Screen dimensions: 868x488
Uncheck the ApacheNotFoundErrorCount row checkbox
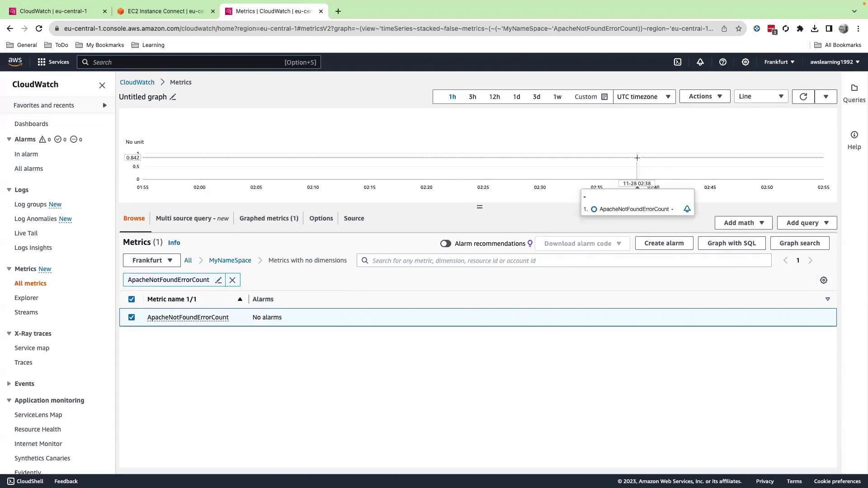click(x=132, y=317)
